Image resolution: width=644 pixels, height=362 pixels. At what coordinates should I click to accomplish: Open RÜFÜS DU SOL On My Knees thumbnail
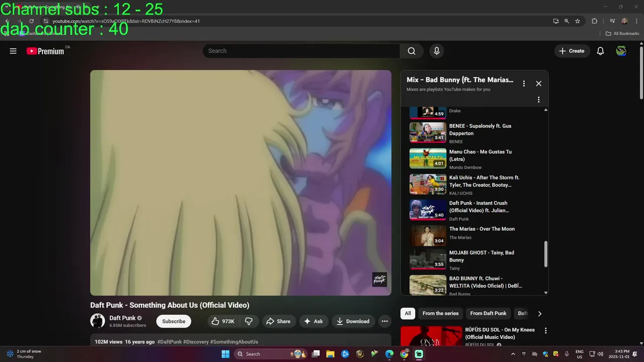tap(431, 336)
